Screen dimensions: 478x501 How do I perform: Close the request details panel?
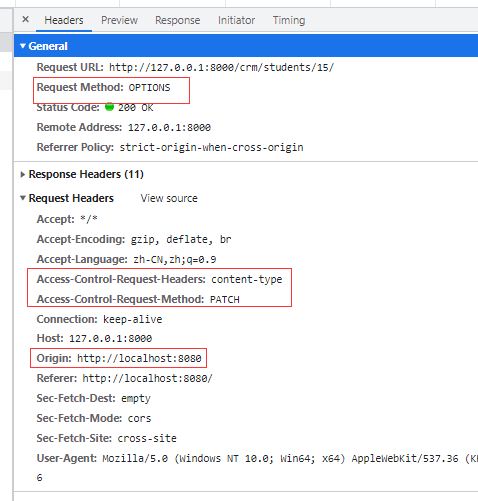(x=25, y=19)
